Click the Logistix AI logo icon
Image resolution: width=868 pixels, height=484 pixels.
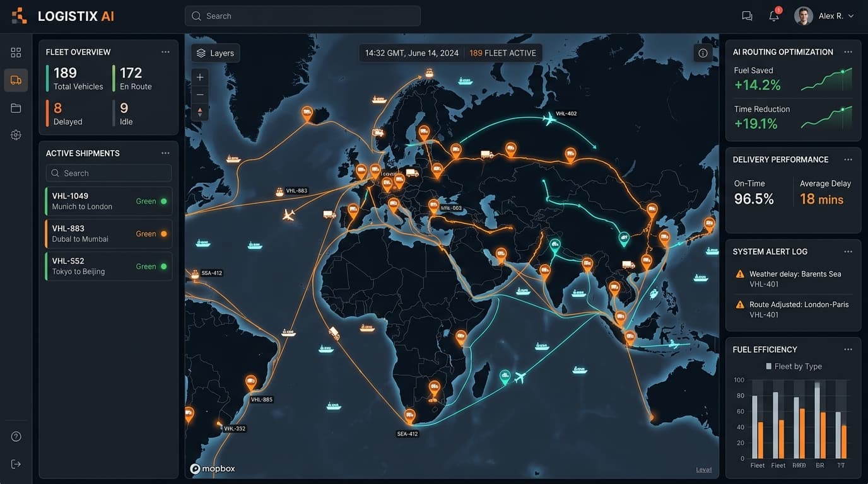[20, 16]
